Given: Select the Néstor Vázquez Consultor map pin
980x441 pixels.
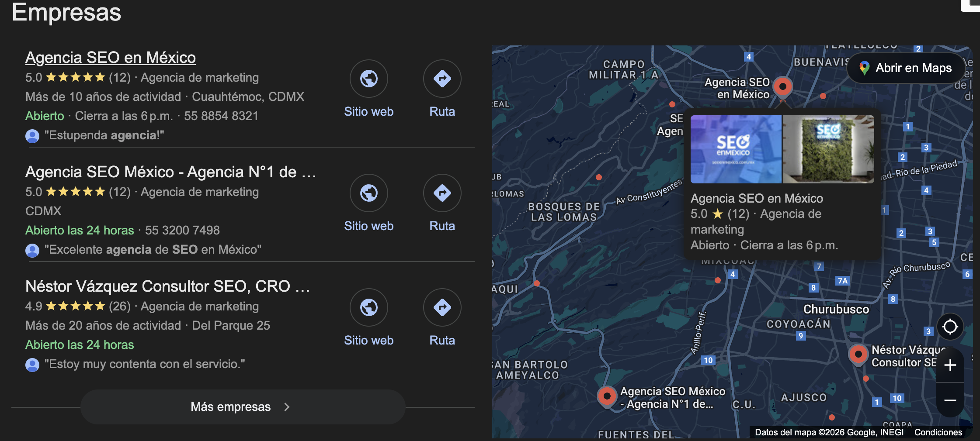Looking at the screenshot, I should click(x=858, y=355).
